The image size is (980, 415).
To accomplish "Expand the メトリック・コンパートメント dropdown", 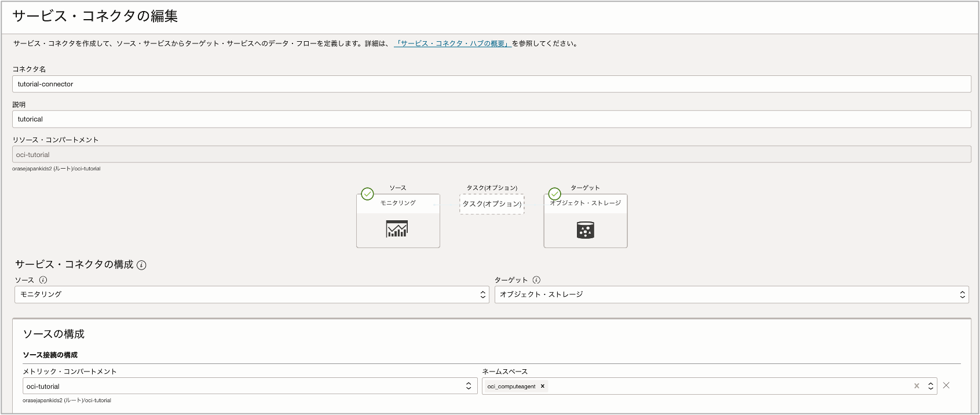I will click(x=249, y=387).
